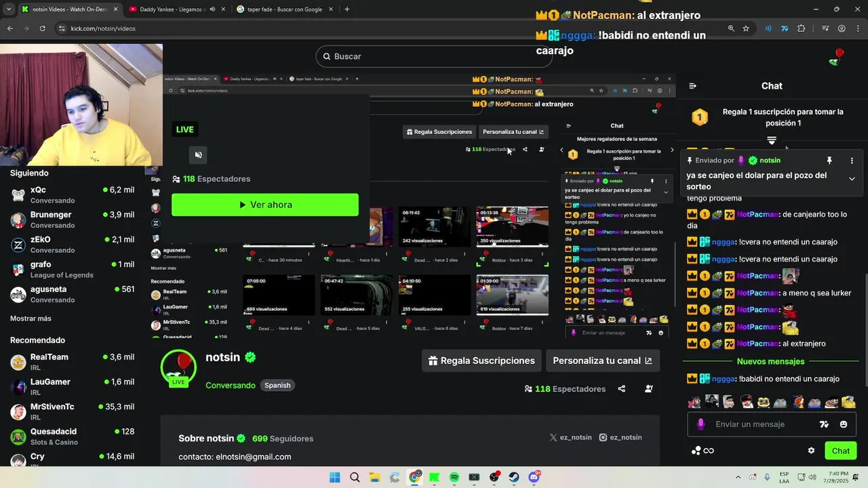Open agusneta channel in sidebar
This screenshot has height=488, width=868.
coord(72,294)
